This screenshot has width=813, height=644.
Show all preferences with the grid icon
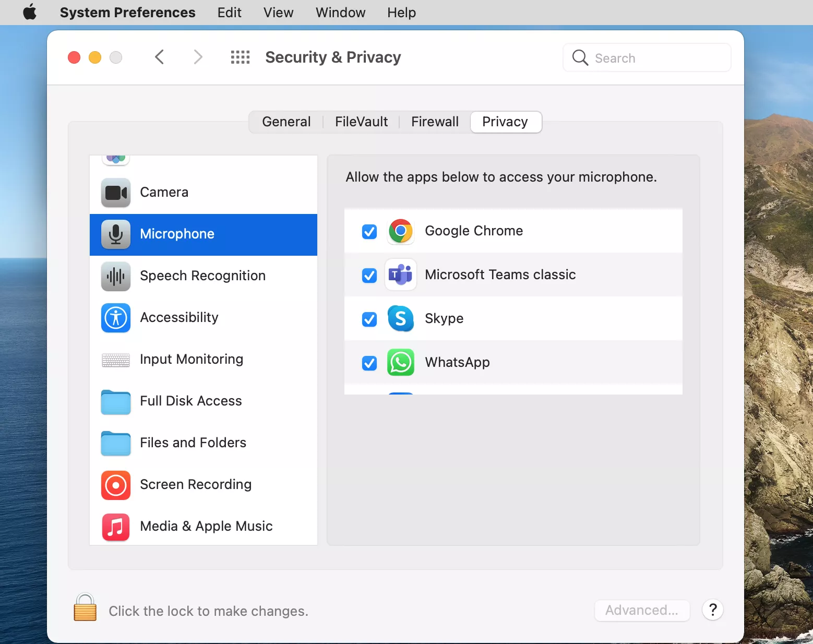(240, 57)
